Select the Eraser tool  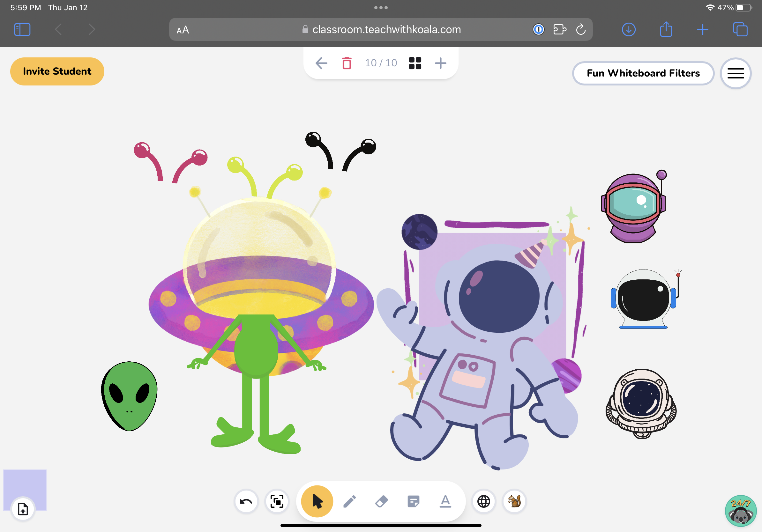tap(381, 501)
